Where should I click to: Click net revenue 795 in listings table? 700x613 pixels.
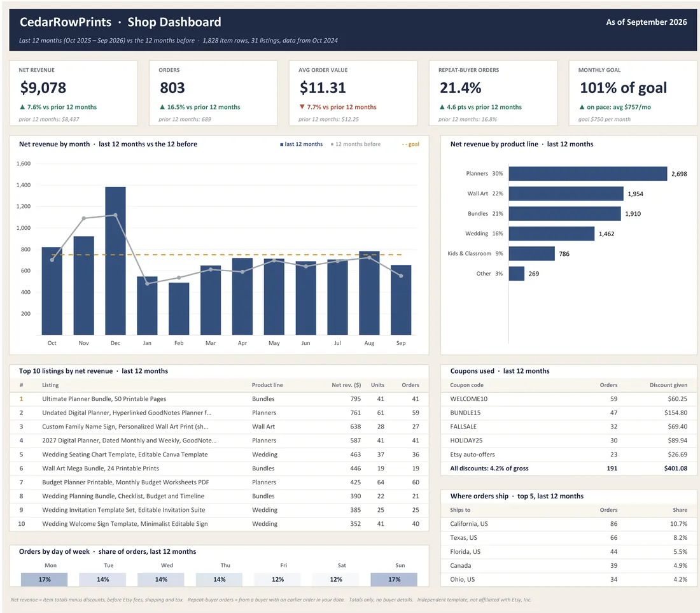point(355,399)
